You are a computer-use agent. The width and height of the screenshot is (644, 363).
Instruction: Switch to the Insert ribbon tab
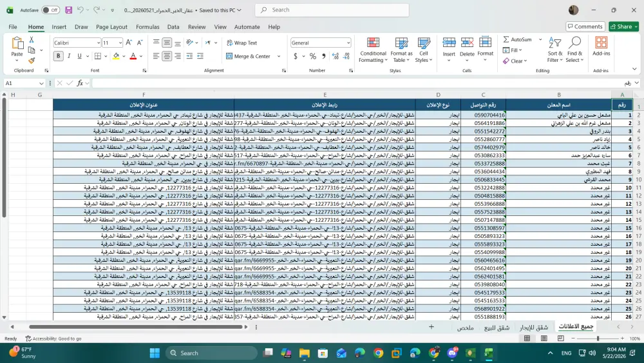click(59, 26)
